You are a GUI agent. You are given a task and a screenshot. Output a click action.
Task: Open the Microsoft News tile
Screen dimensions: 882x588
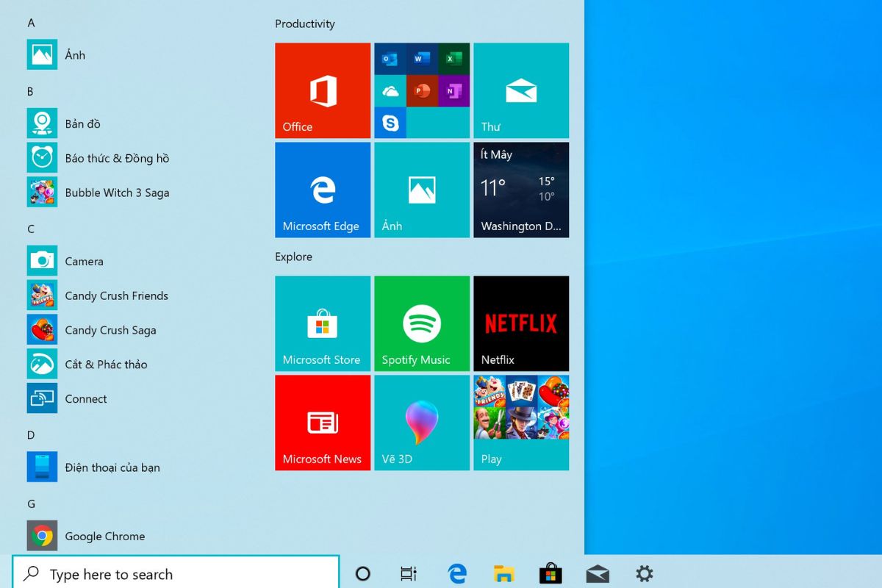[323, 423]
